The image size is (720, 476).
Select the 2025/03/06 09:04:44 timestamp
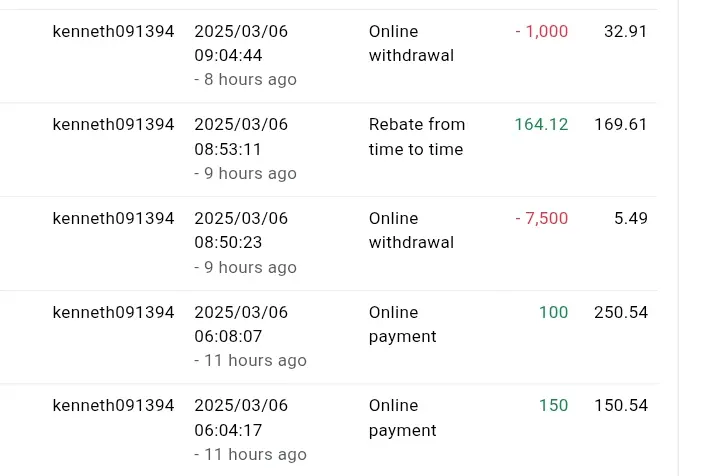click(241, 43)
